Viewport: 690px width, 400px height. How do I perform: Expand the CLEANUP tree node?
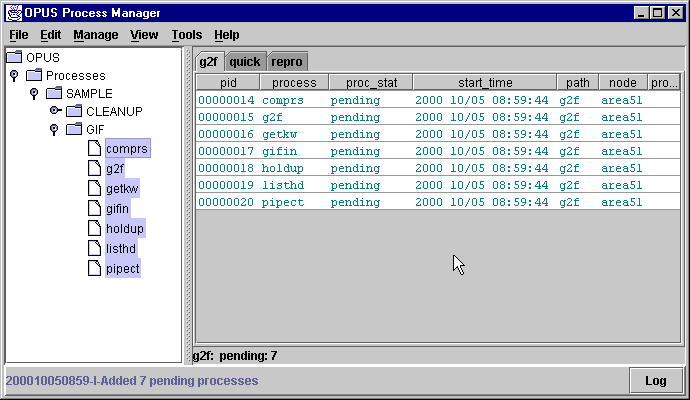point(55,110)
